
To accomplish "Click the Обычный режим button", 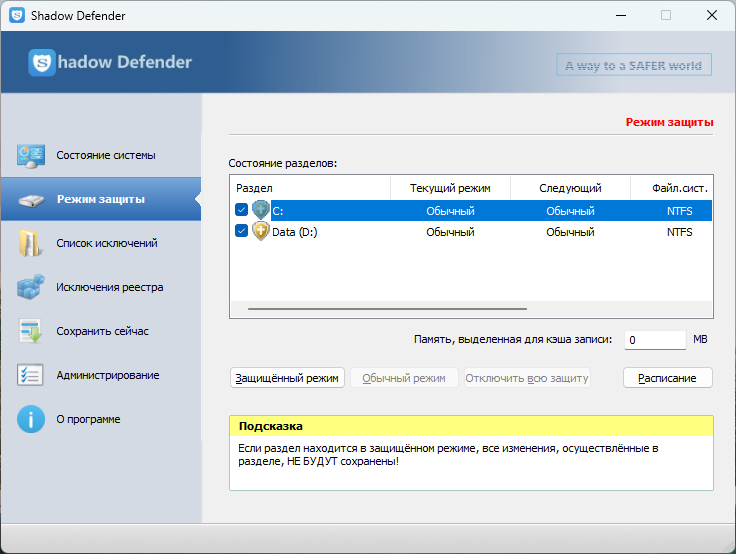I will [x=404, y=378].
